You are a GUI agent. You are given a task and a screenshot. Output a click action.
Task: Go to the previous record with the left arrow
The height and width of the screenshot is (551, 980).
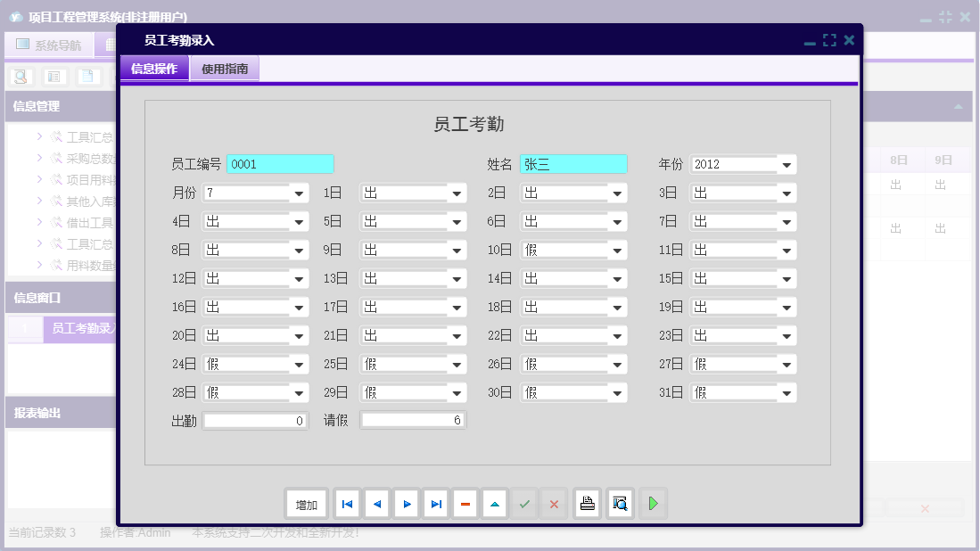pos(376,504)
